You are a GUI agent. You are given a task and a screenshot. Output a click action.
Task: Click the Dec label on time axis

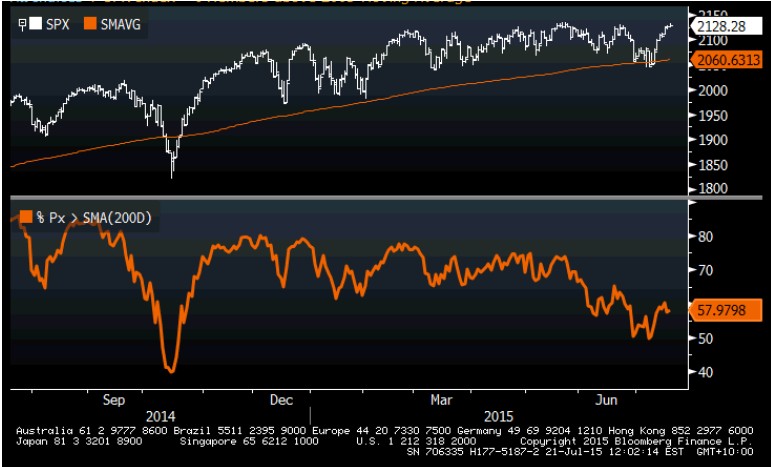pyautogui.click(x=281, y=400)
